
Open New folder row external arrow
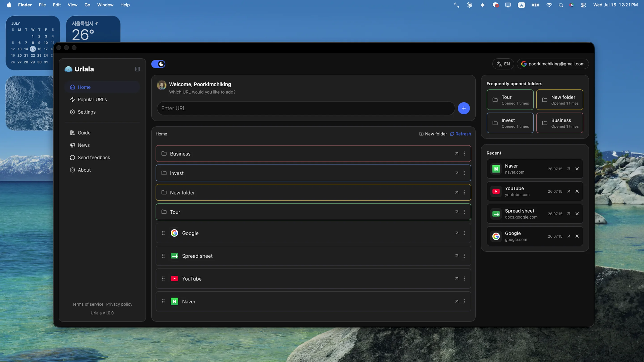tap(457, 193)
